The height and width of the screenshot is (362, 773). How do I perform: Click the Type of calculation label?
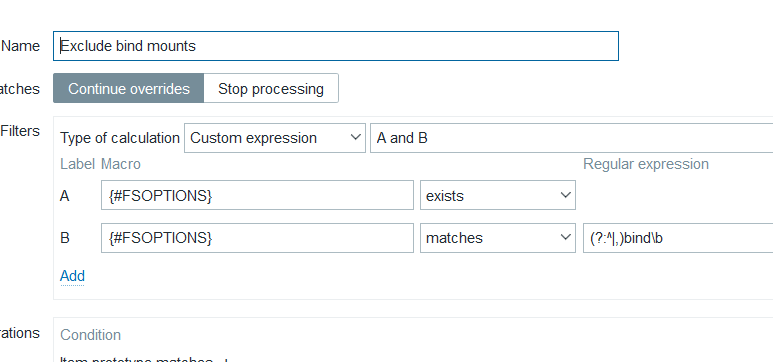[x=120, y=138]
